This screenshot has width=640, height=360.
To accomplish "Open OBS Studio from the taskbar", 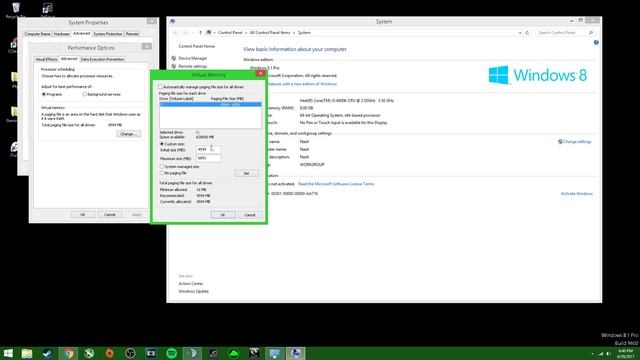I will click(130, 353).
